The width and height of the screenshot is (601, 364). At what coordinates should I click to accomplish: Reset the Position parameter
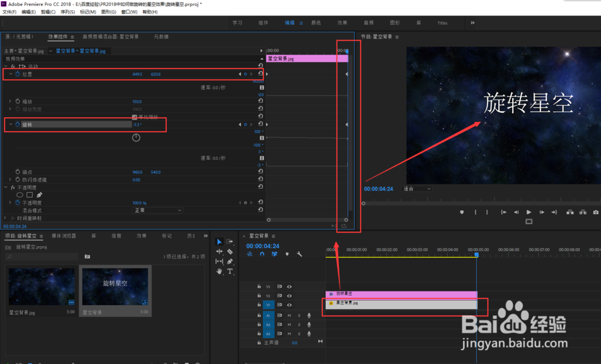point(261,73)
